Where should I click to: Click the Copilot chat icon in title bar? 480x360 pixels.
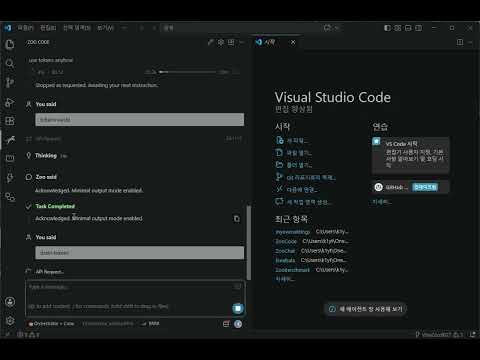(327, 28)
